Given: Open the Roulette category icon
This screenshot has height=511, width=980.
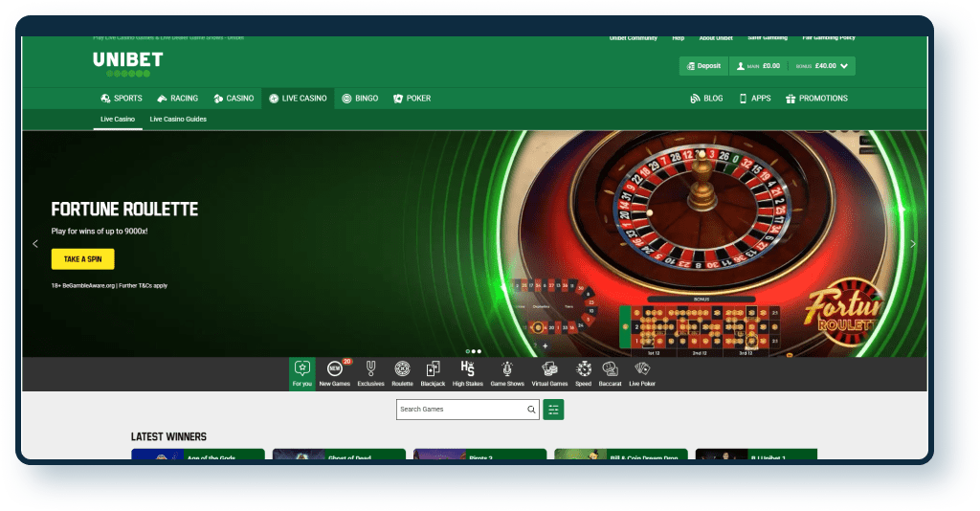Looking at the screenshot, I should tap(402, 373).
